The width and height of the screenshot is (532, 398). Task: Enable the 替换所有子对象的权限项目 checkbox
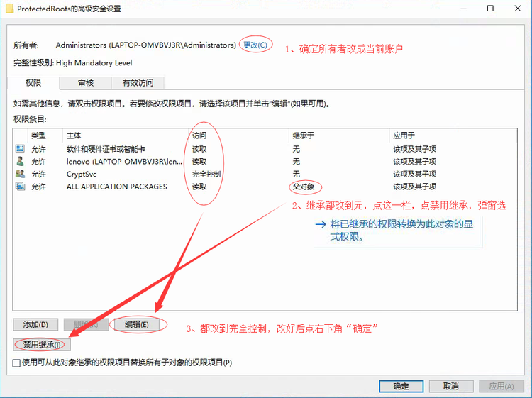pyautogui.click(x=17, y=363)
